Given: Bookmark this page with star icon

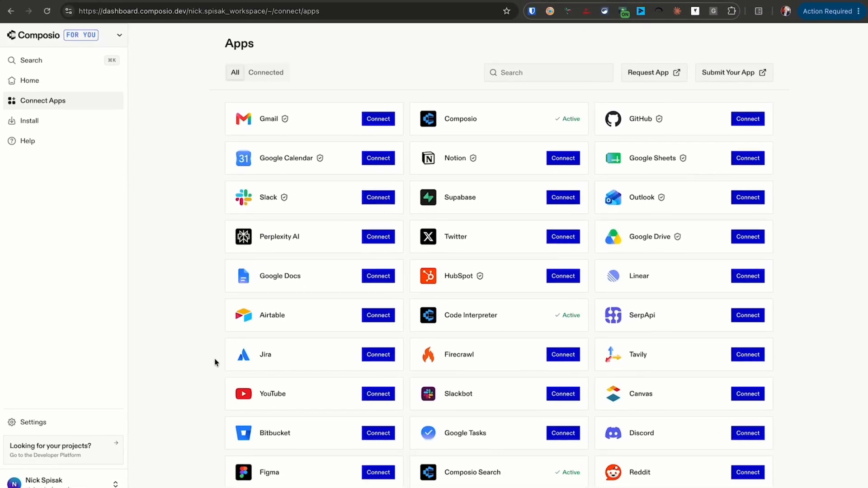Looking at the screenshot, I should point(506,11).
